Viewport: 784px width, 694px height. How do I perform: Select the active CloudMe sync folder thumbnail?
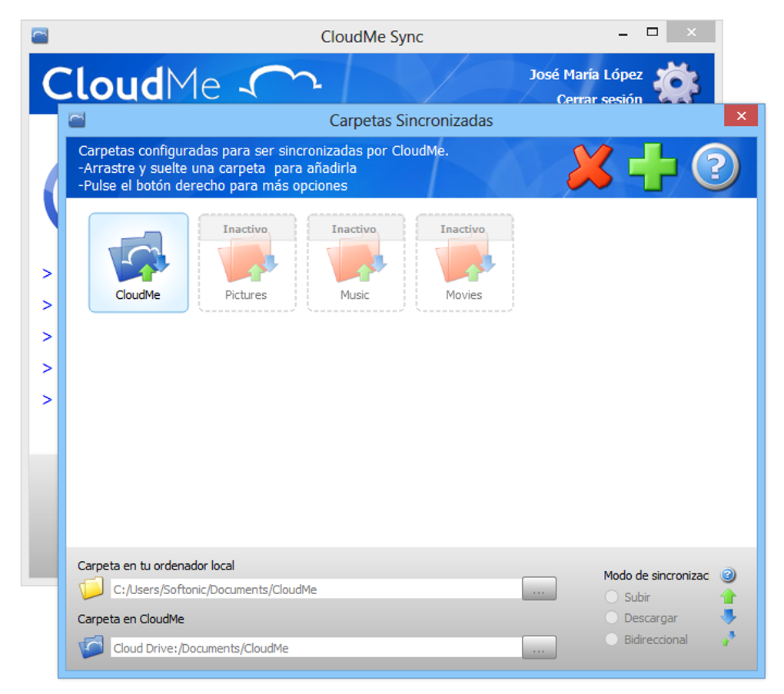[x=138, y=263]
